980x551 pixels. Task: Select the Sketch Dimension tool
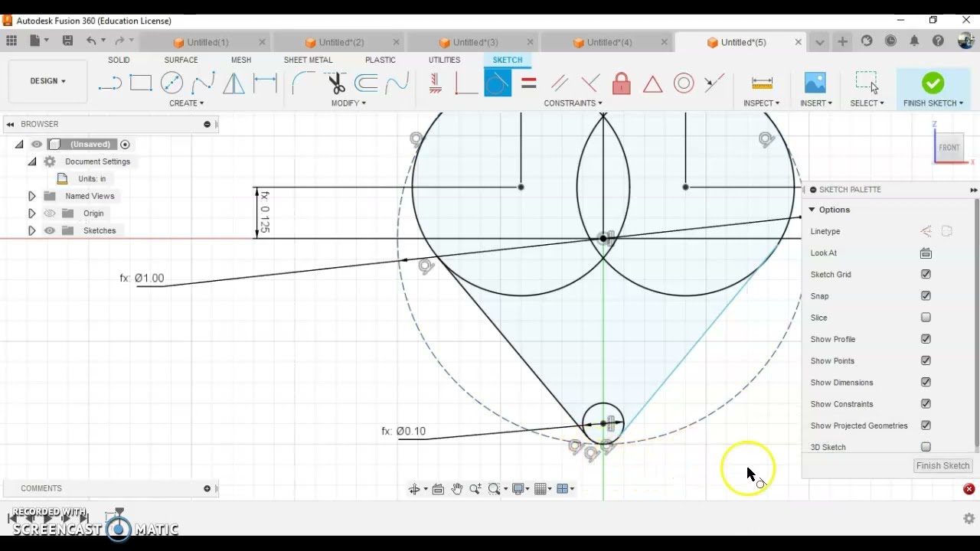tap(265, 83)
